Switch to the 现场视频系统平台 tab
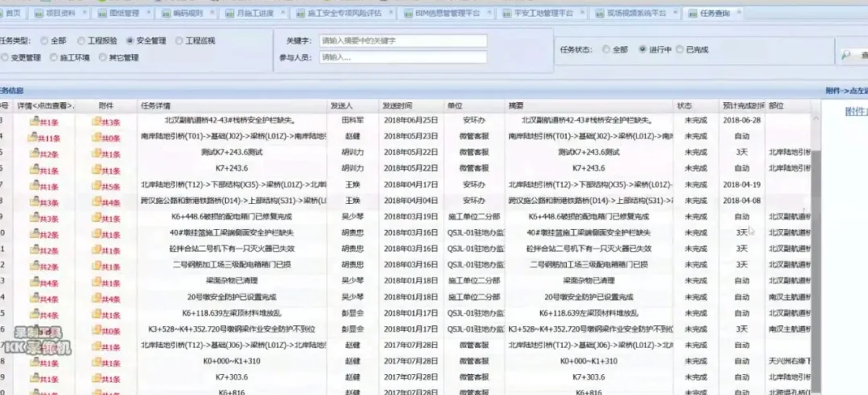Image resolution: width=868 pixels, height=395 pixels. (636, 12)
